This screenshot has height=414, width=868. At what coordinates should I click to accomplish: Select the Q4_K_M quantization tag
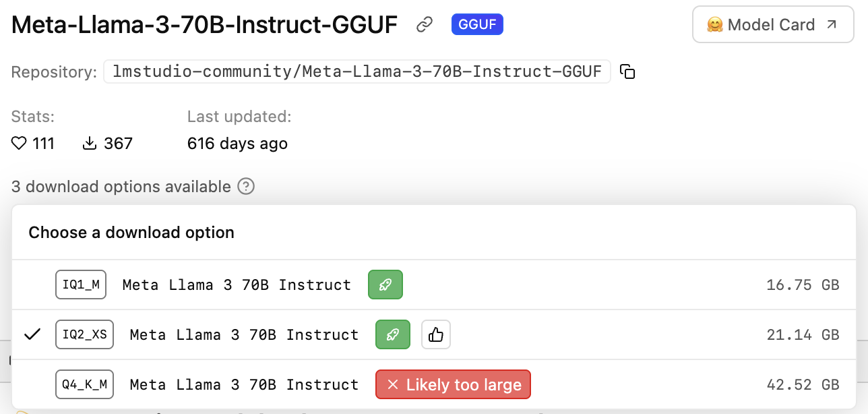84,384
